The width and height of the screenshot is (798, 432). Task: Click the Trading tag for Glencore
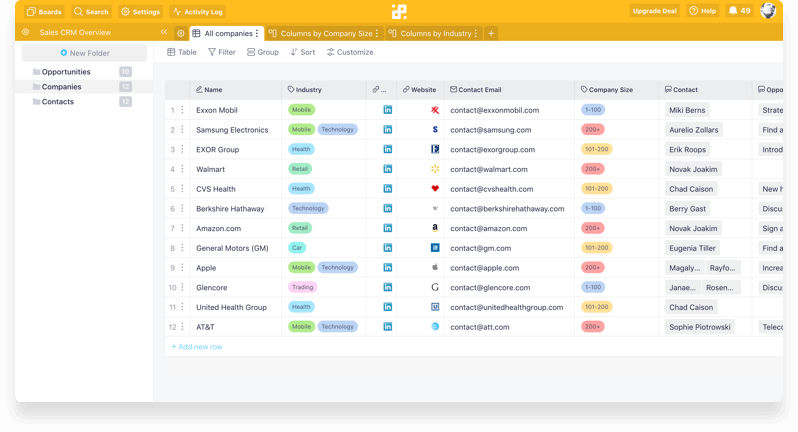click(302, 287)
